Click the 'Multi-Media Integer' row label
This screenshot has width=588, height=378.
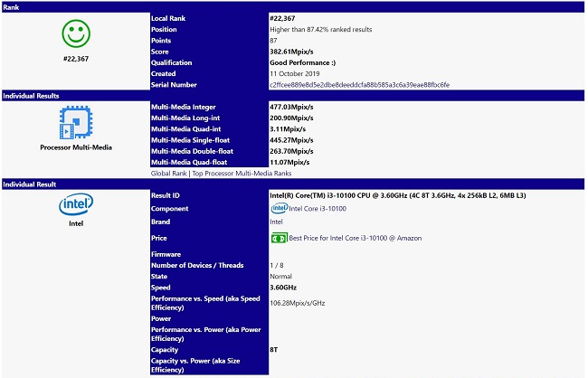(x=184, y=107)
